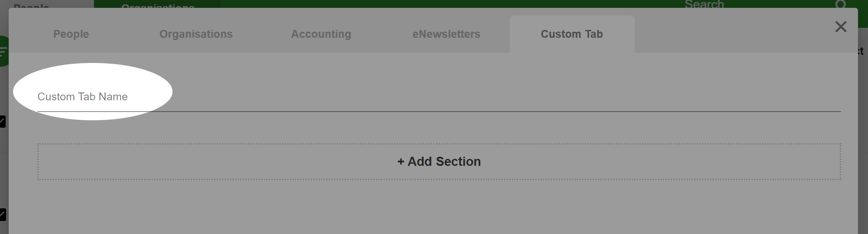Open the Organisations tab in the dialog
The width and height of the screenshot is (868, 234).
(196, 34)
